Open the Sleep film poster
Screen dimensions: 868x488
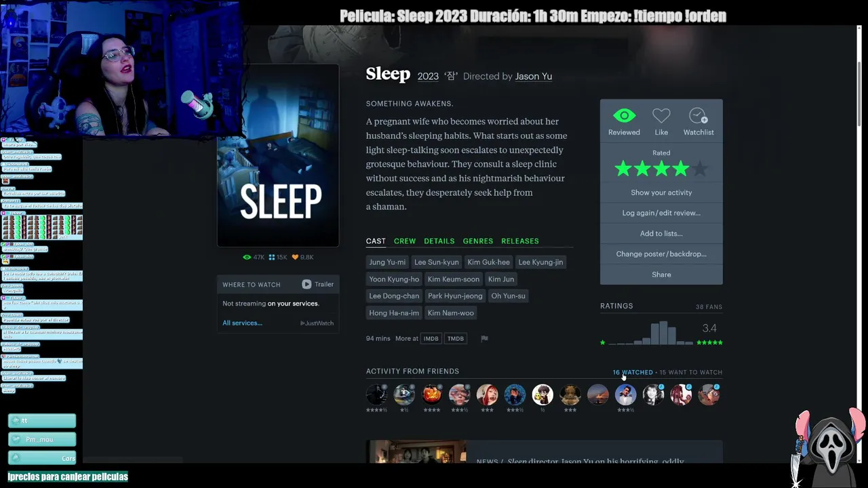(x=278, y=155)
